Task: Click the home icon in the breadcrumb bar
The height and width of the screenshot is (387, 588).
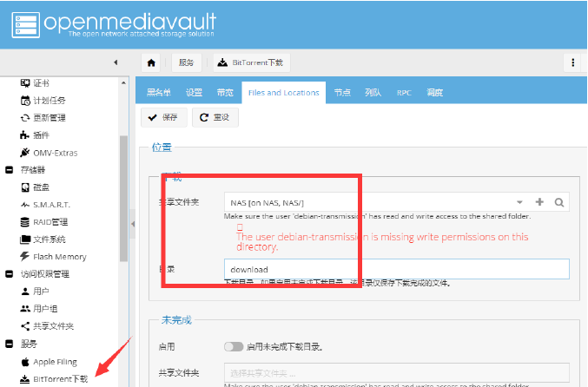Action: (x=152, y=62)
